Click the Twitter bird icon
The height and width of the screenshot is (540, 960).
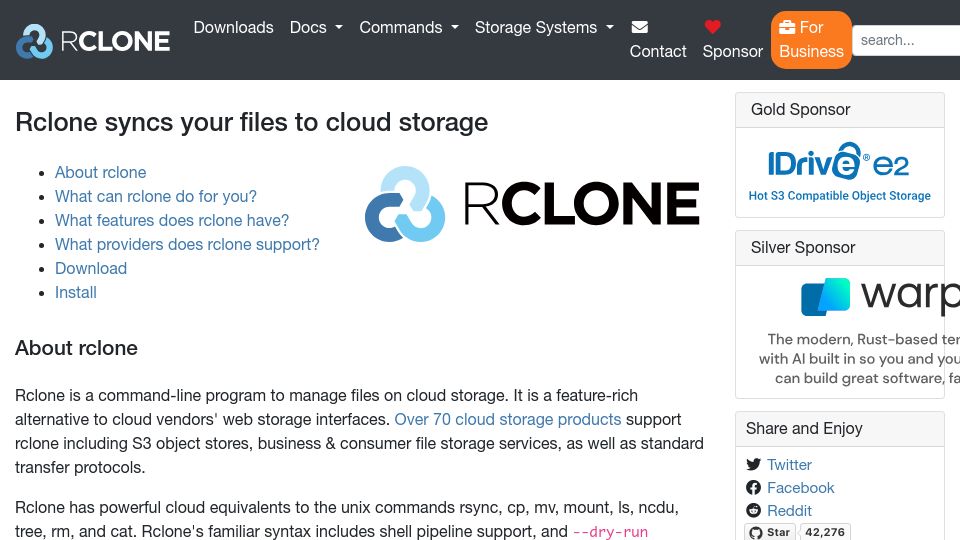click(754, 465)
